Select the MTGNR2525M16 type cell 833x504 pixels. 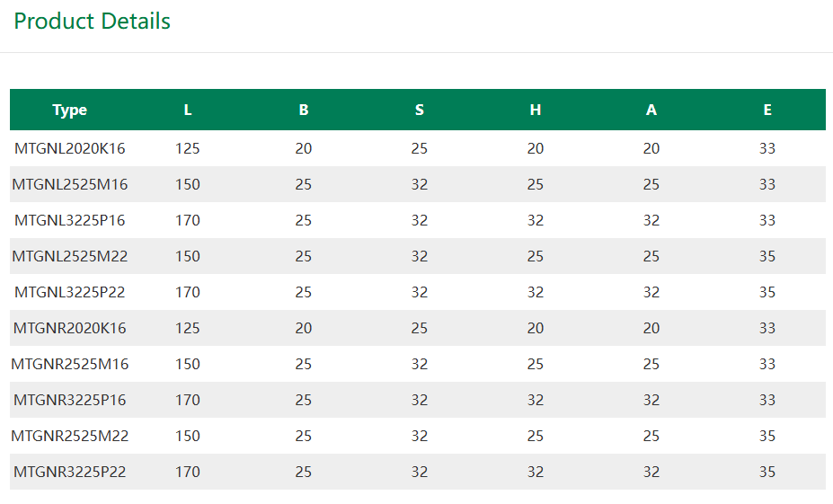[x=69, y=364]
